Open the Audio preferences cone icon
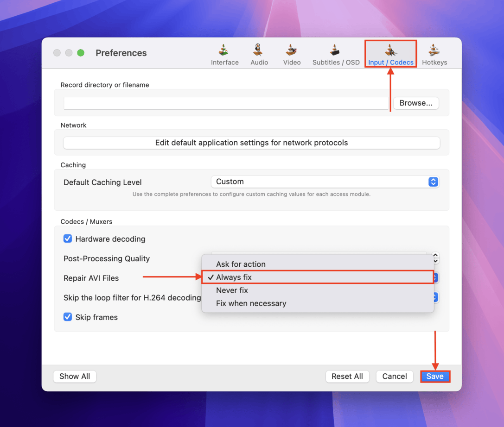The image size is (504, 427). 258,50
